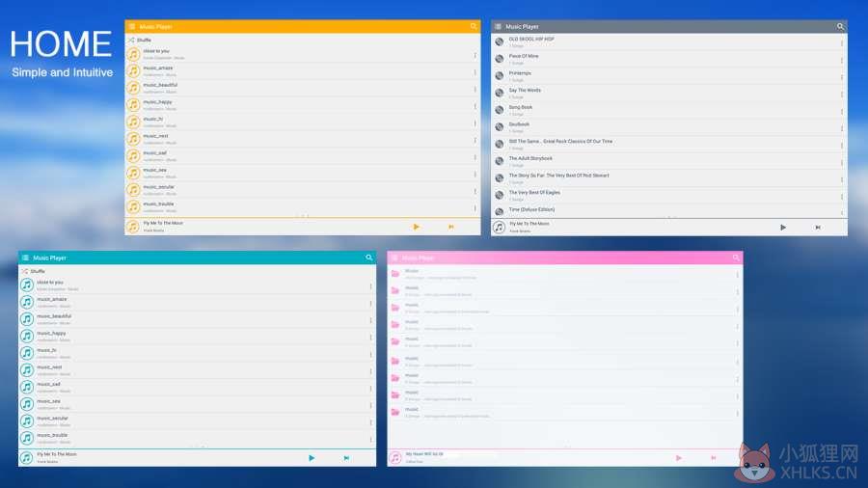
Task: Open options menu for music_trouble, teal player
Action: 370,440
